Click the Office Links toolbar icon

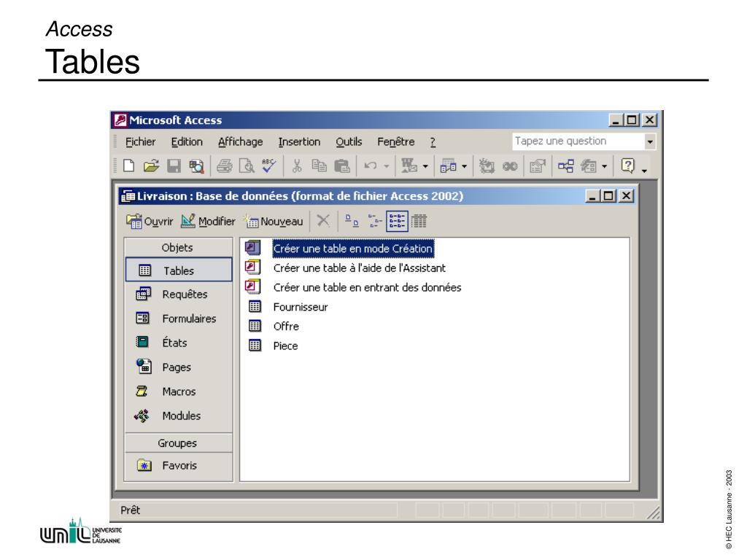(409, 166)
